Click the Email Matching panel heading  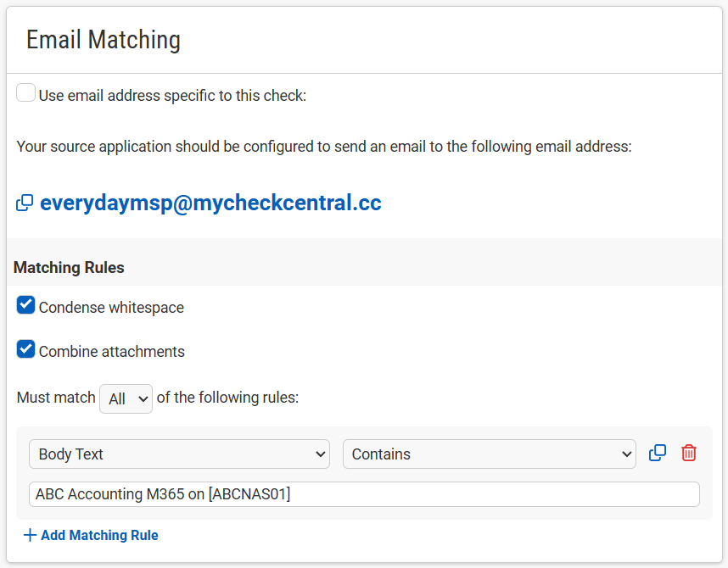tap(103, 40)
